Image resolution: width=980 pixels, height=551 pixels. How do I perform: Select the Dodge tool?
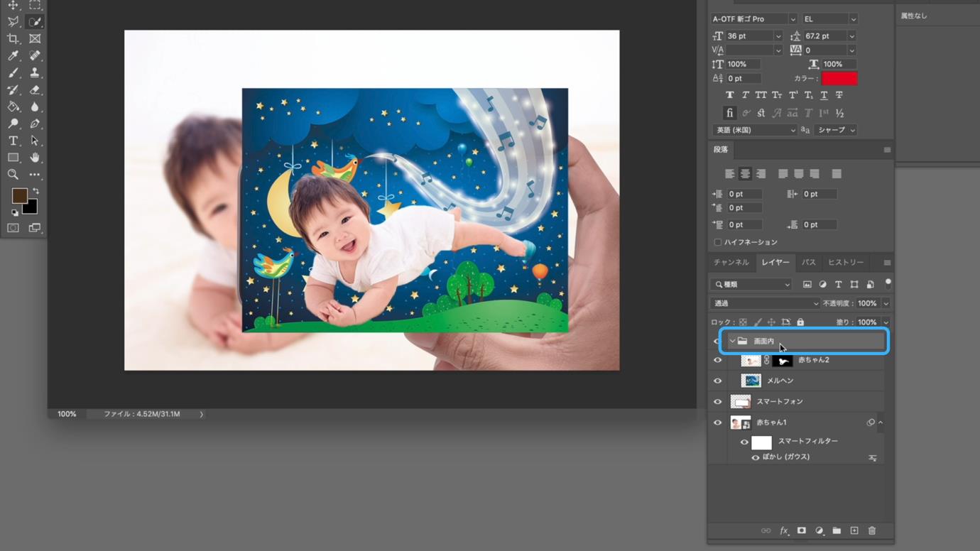click(13, 124)
